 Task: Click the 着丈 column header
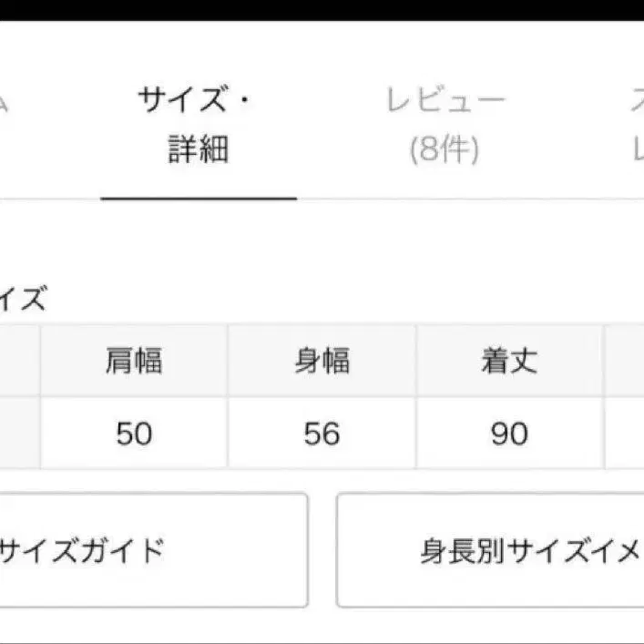509,361
